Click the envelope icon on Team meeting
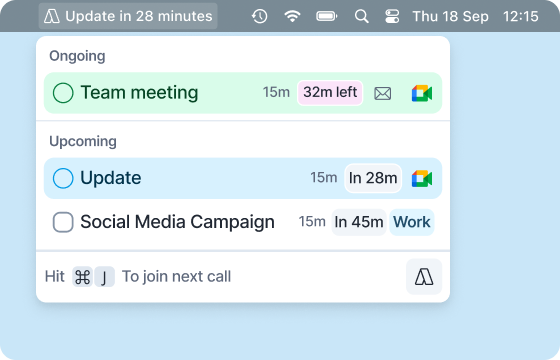This screenshot has width=560, height=360. (x=382, y=94)
